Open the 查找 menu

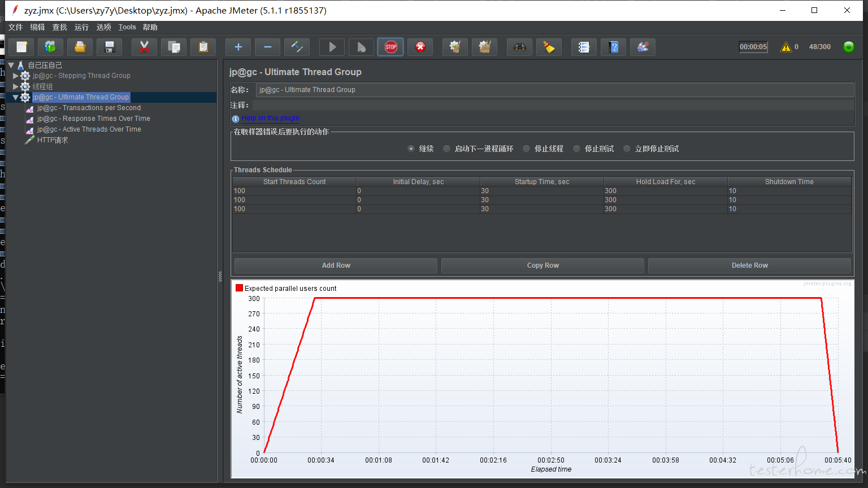click(59, 27)
